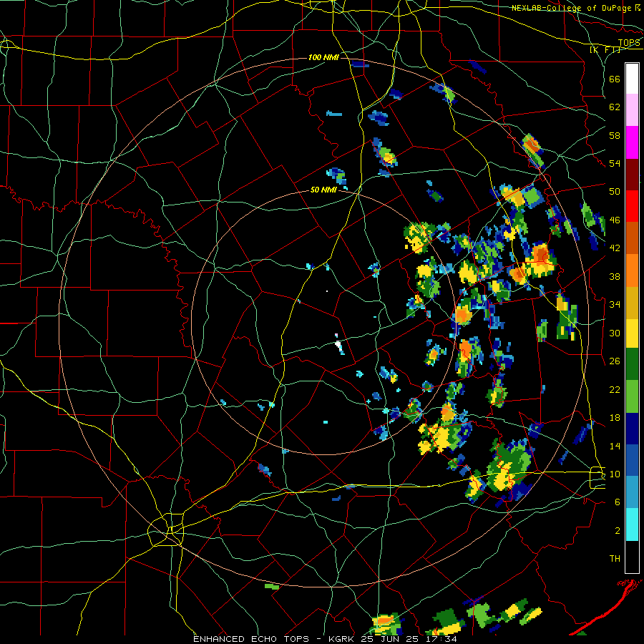Select the "54" legend value
644x644 pixels.
pyautogui.click(x=615, y=163)
